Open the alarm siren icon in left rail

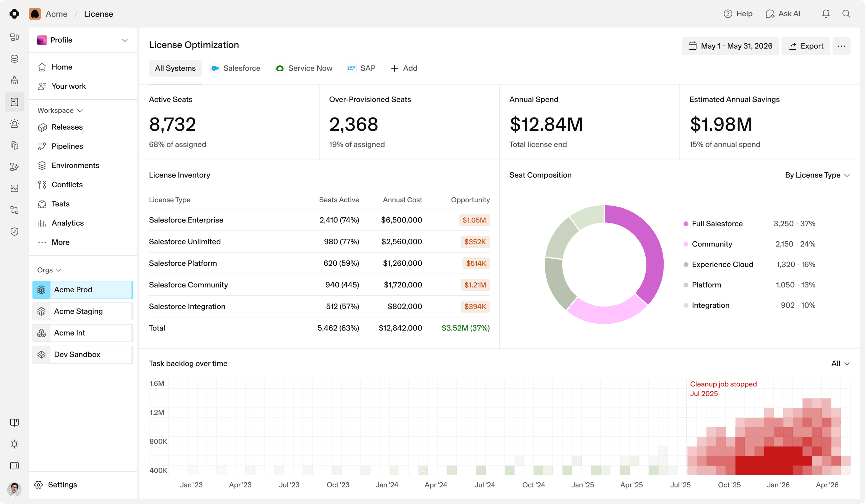(x=15, y=124)
